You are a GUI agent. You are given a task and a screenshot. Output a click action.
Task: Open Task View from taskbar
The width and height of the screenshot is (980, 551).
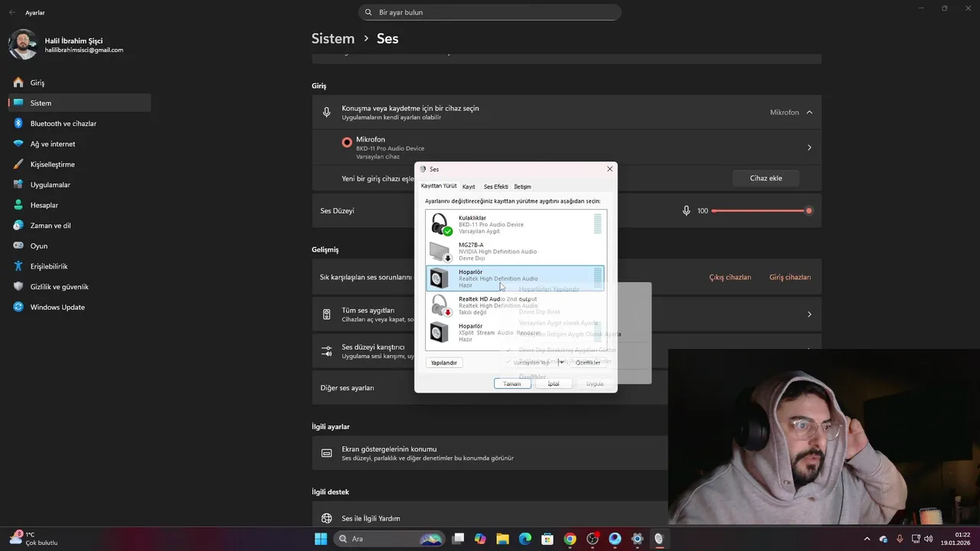[458, 539]
